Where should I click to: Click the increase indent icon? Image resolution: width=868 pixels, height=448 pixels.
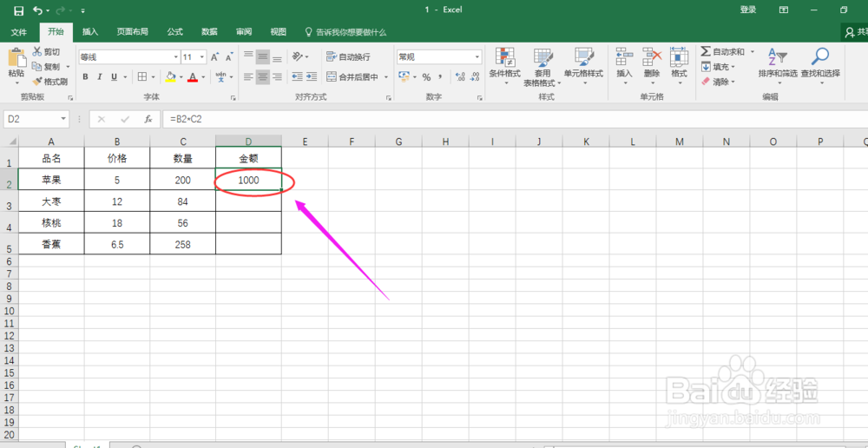[312, 77]
